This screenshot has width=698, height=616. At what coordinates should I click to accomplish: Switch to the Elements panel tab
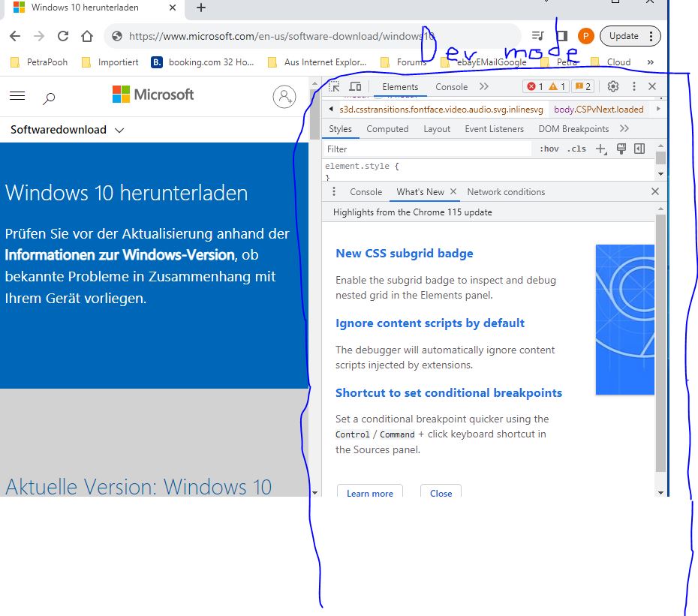point(400,87)
